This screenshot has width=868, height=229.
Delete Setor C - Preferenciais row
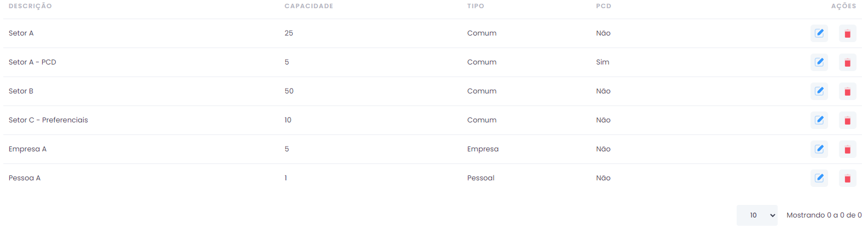click(847, 120)
